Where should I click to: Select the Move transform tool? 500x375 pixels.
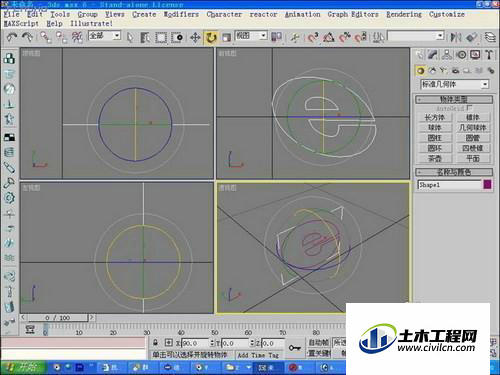pos(195,37)
